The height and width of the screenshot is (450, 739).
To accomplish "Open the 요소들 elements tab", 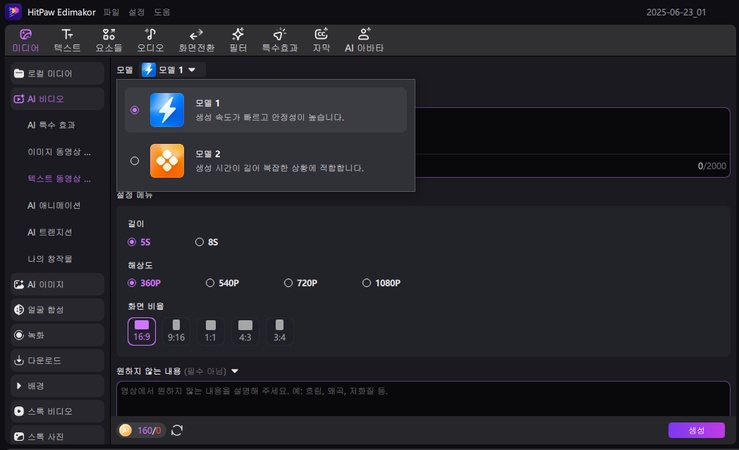I will pyautogui.click(x=108, y=41).
